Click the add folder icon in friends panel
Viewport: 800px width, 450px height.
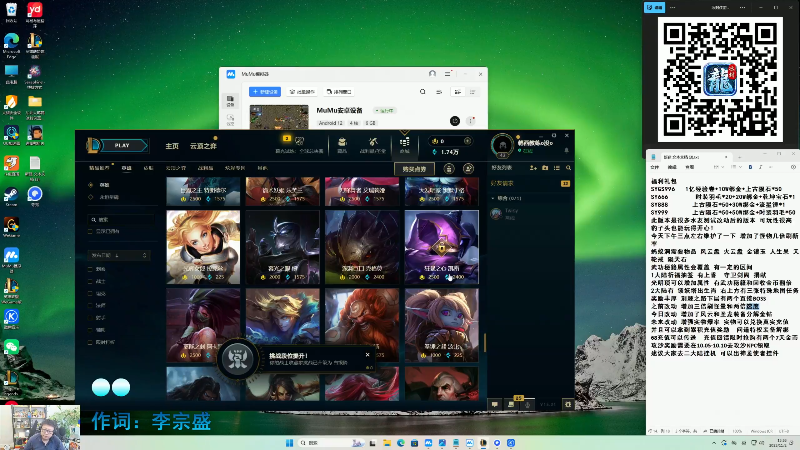tap(545, 168)
